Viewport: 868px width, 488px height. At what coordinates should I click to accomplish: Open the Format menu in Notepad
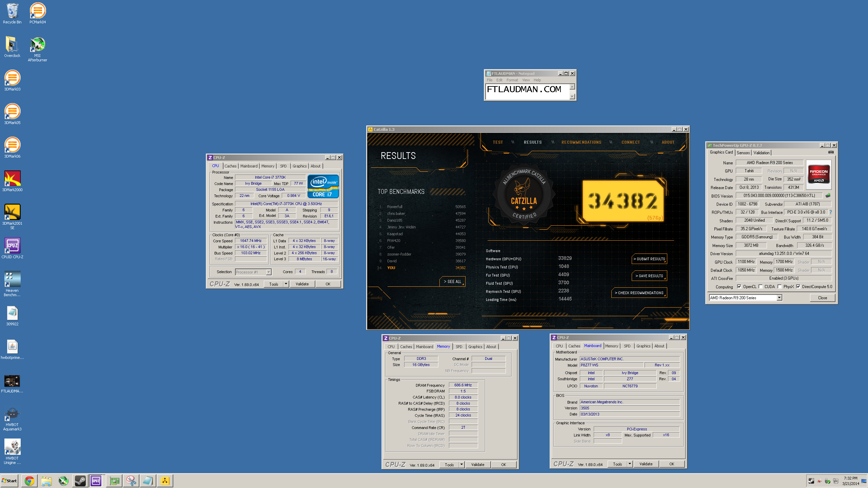tap(512, 80)
